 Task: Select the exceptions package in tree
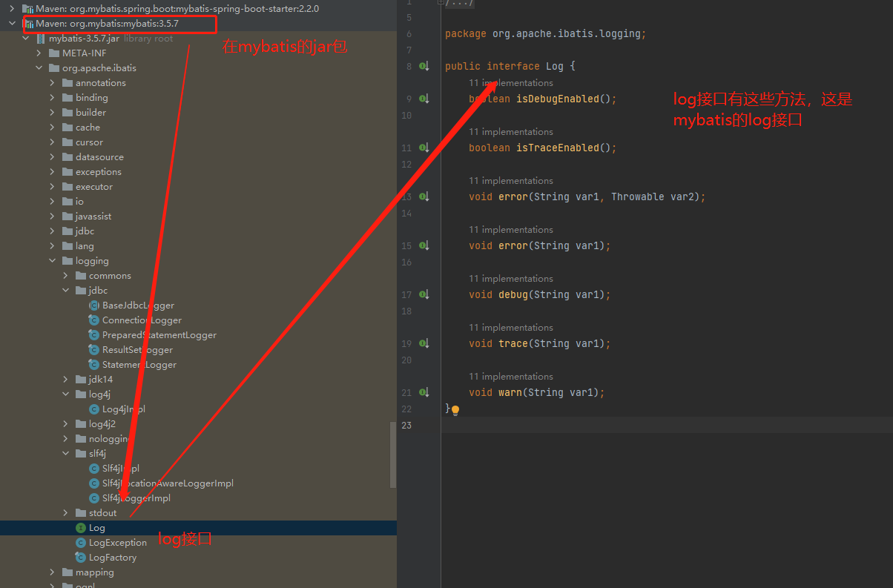coord(99,172)
